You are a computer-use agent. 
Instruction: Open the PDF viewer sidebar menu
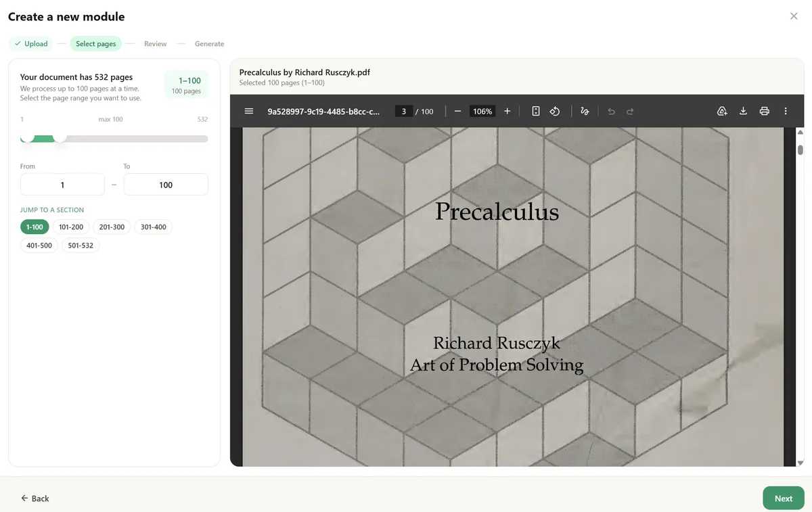[x=249, y=111]
